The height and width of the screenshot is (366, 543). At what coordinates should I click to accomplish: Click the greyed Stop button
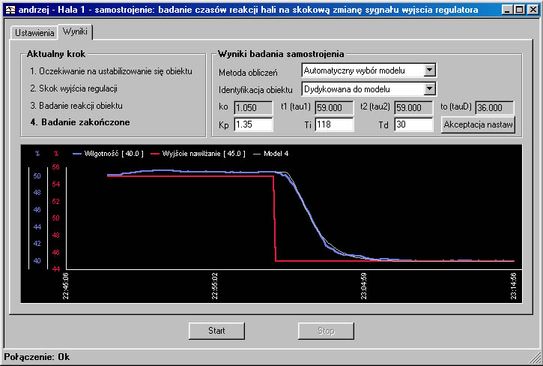click(x=326, y=331)
